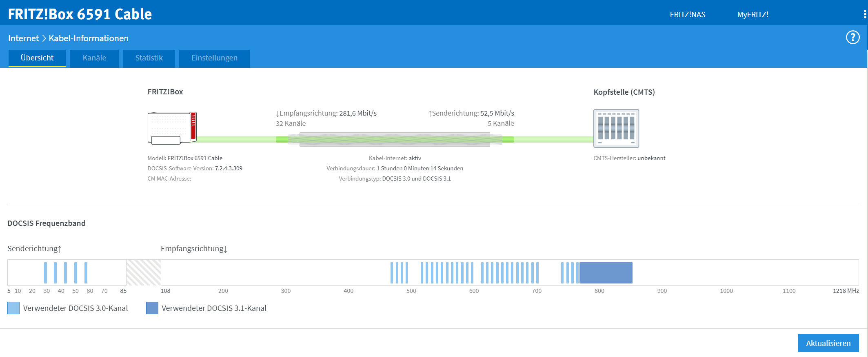Click the wide DOCSIS 3.1 channel block

(606, 273)
